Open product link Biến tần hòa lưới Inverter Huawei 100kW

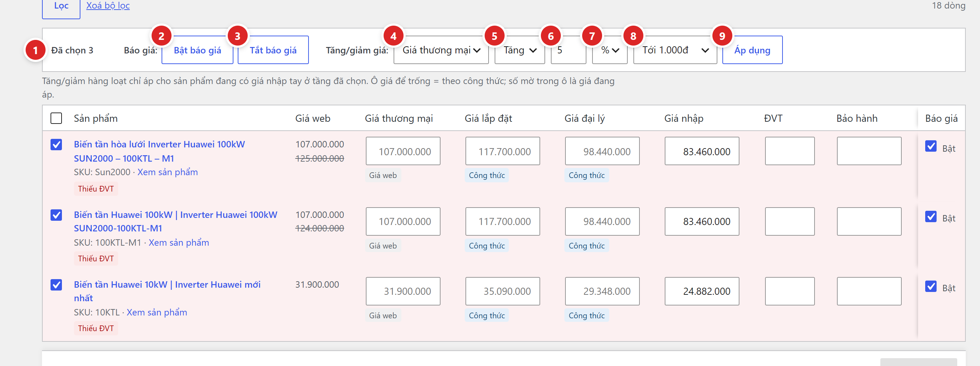[x=159, y=151]
